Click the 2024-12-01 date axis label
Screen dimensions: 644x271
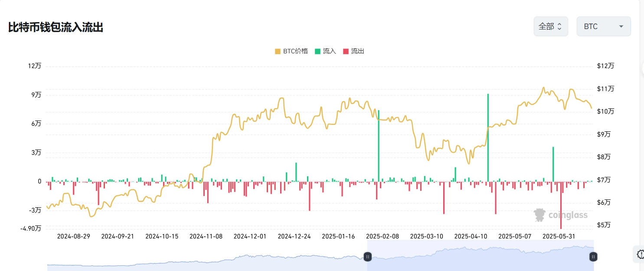(250, 236)
